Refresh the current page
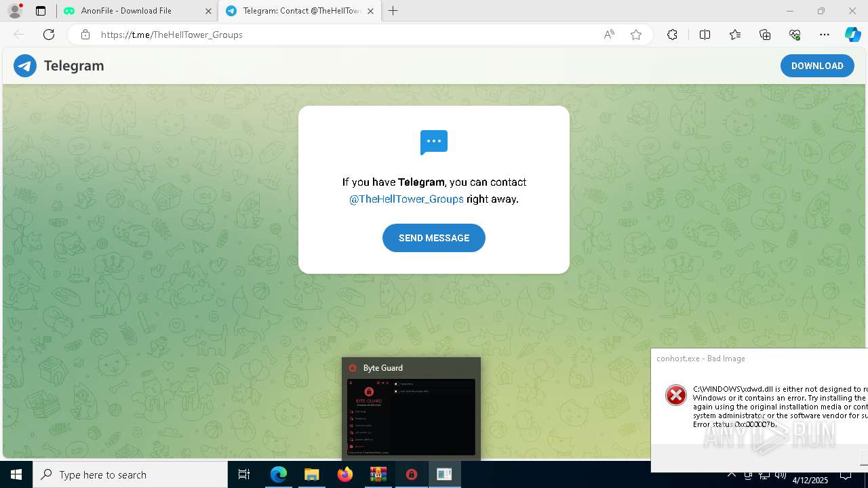 click(49, 35)
